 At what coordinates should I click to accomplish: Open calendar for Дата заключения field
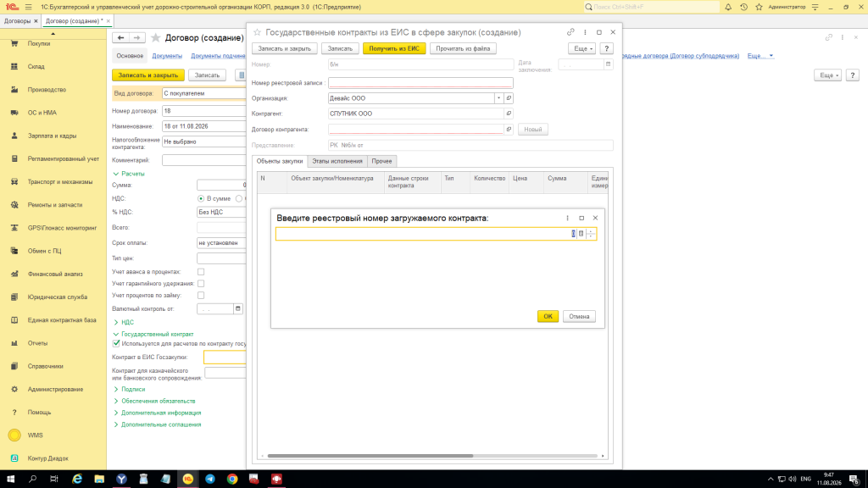[x=608, y=64]
